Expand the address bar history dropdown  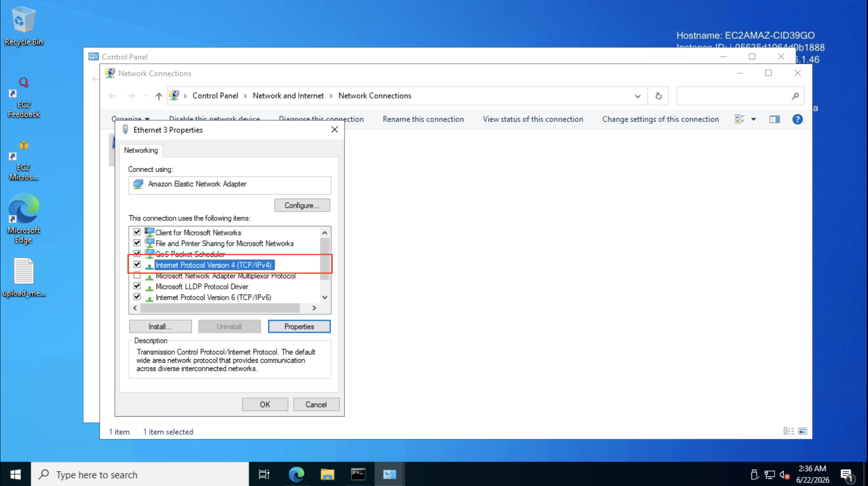click(637, 96)
